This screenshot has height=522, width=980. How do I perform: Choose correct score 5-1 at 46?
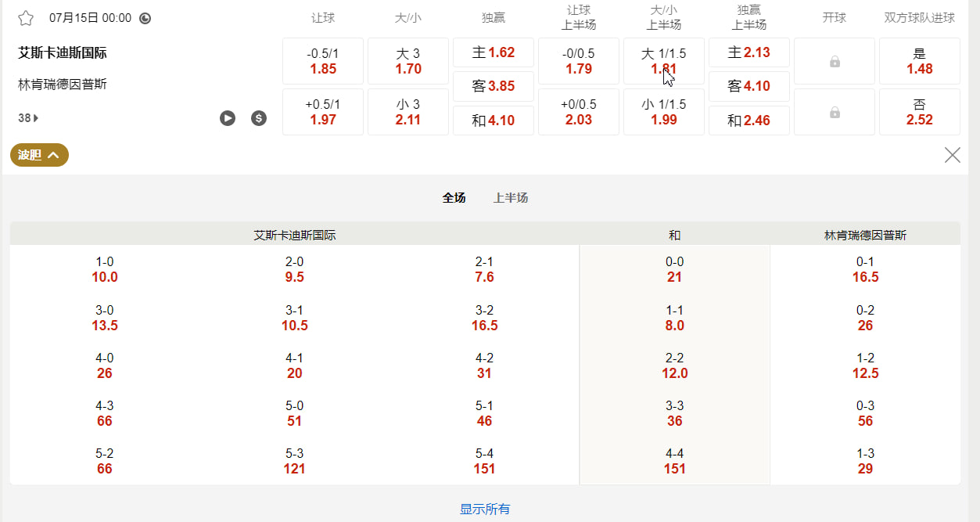point(485,413)
